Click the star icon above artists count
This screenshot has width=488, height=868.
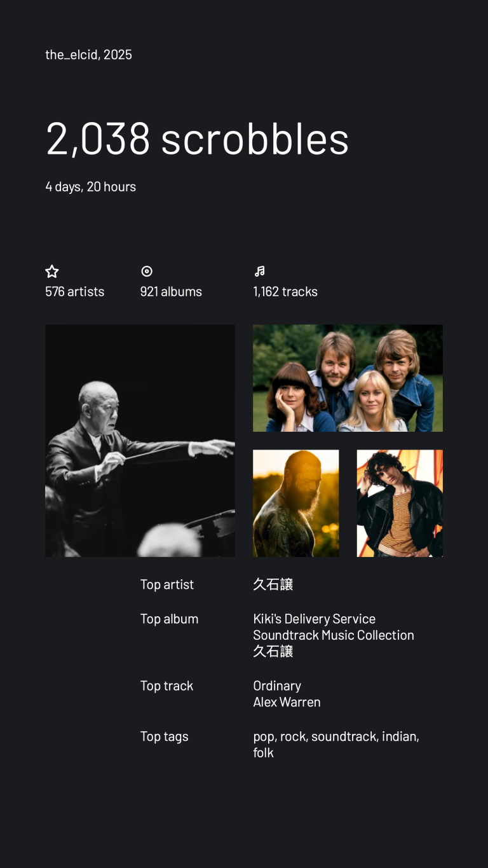[52, 272]
